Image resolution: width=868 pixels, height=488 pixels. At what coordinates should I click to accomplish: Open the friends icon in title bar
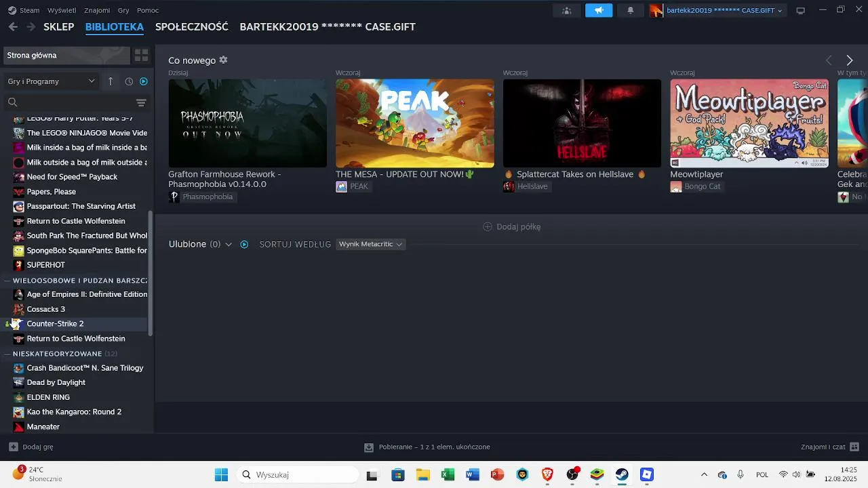pos(567,10)
